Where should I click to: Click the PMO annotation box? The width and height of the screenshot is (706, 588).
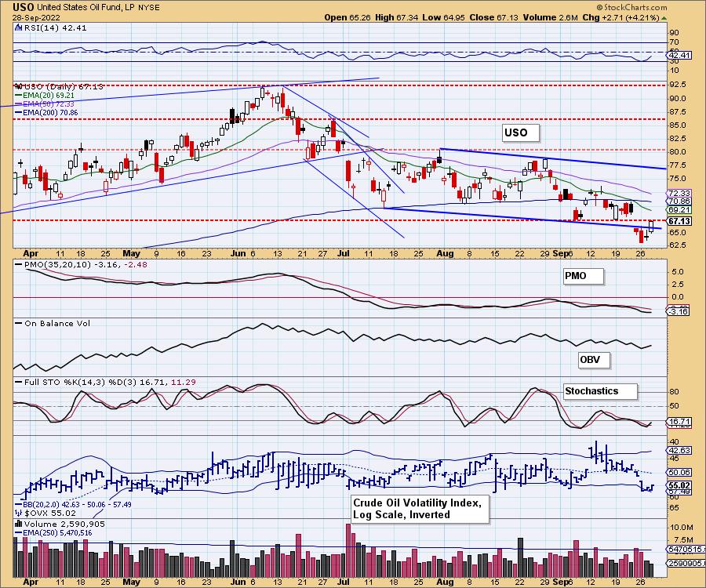coord(583,276)
